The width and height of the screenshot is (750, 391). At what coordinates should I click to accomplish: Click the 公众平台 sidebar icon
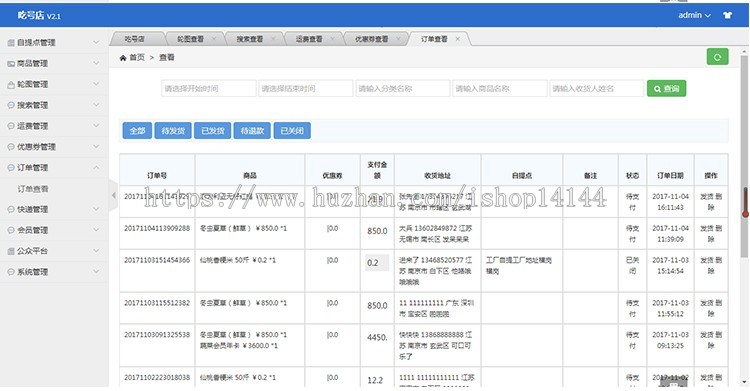point(11,251)
